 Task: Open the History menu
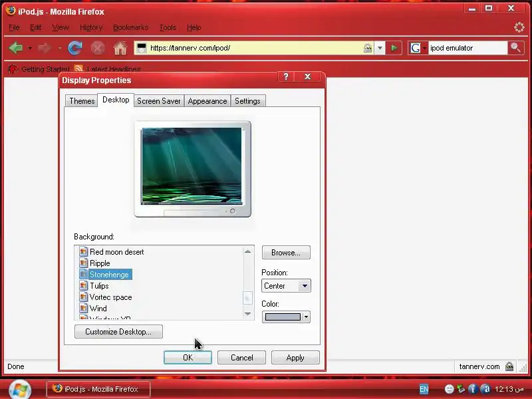coord(91,27)
